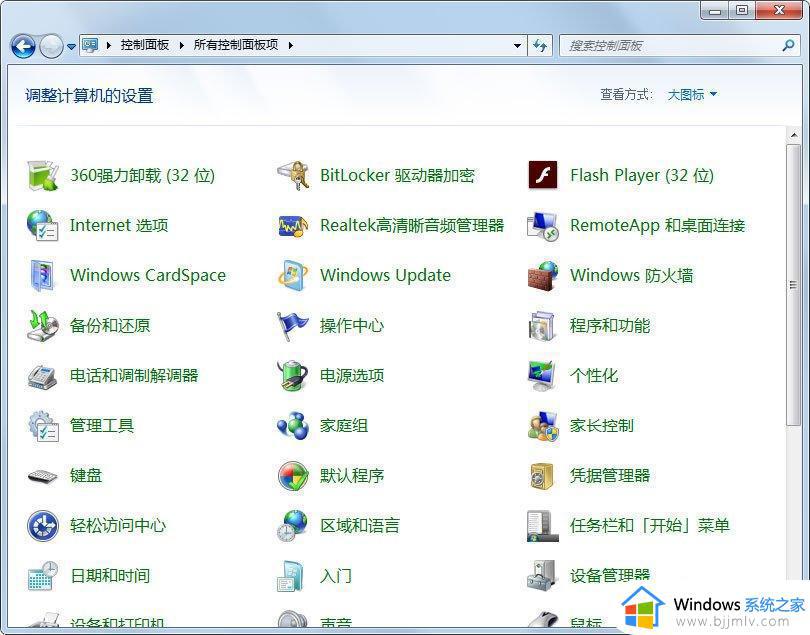Refresh the control panel view
Viewport: 810px width, 635px height.
[x=540, y=46]
